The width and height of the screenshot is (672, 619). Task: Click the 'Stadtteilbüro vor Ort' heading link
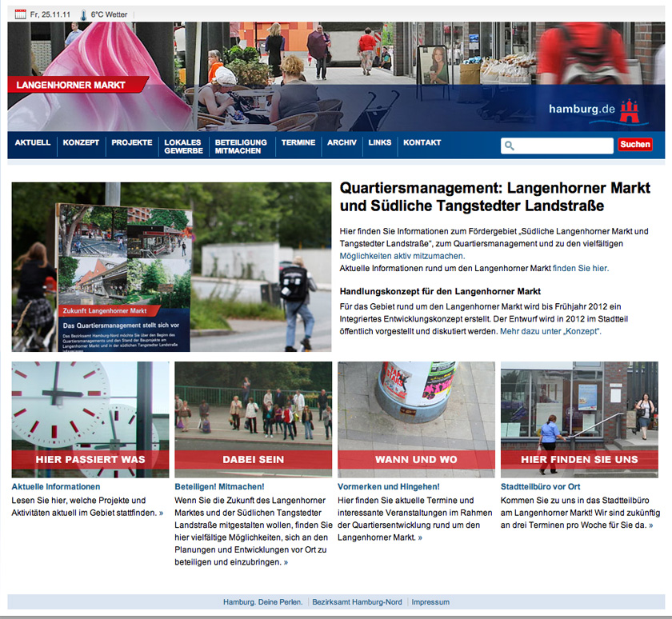[540, 486]
